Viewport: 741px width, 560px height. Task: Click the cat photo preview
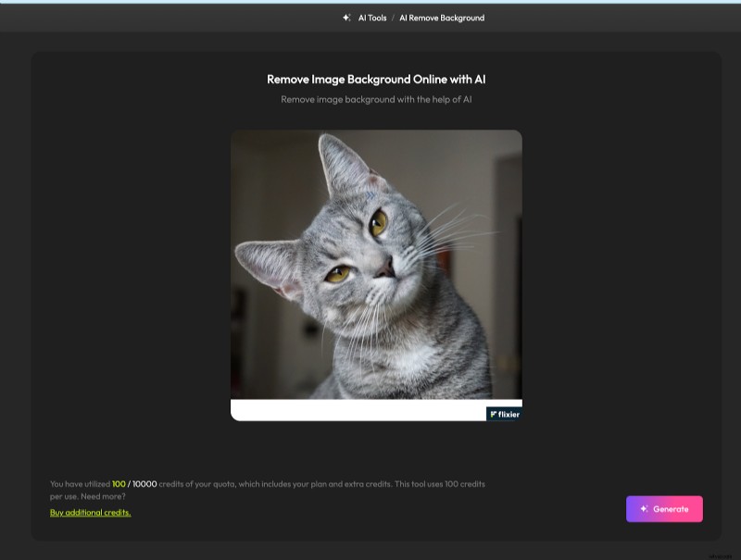(376, 264)
